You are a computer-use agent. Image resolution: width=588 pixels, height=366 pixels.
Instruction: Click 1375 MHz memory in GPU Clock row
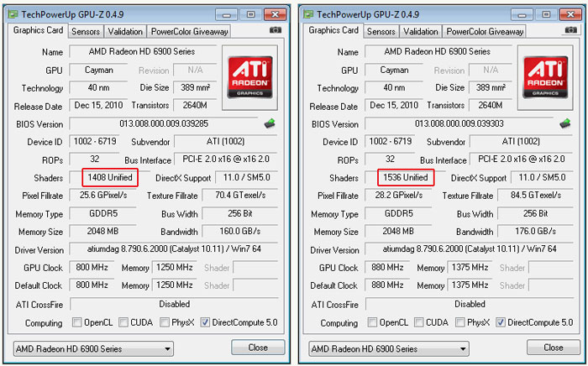point(470,268)
